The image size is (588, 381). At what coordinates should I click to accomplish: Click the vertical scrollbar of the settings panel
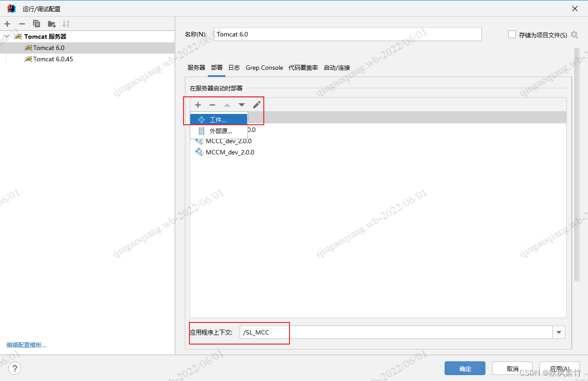coord(577,164)
